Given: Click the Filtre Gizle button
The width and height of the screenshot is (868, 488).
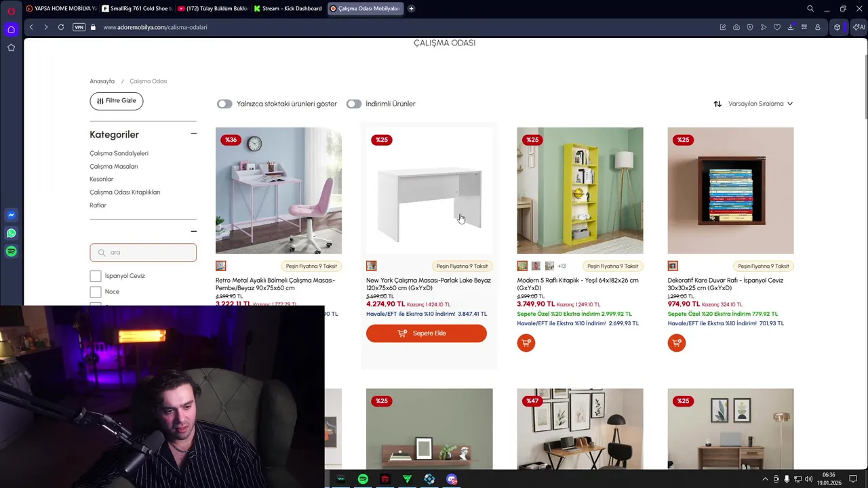Looking at the screenshot, I should (x=117, y=101).
